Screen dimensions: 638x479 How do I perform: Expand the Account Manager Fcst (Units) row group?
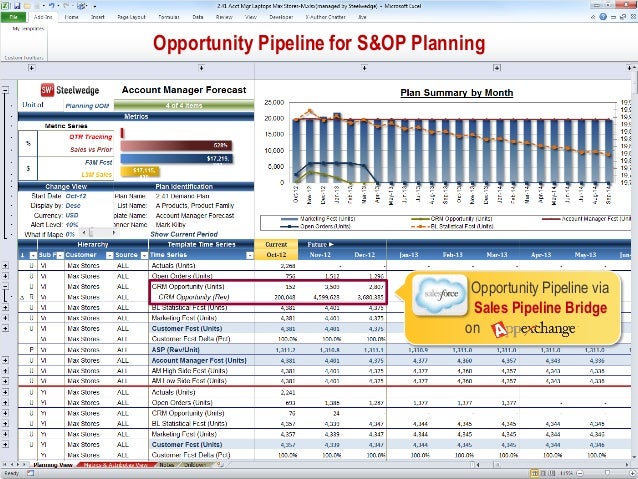coord(5,360)
